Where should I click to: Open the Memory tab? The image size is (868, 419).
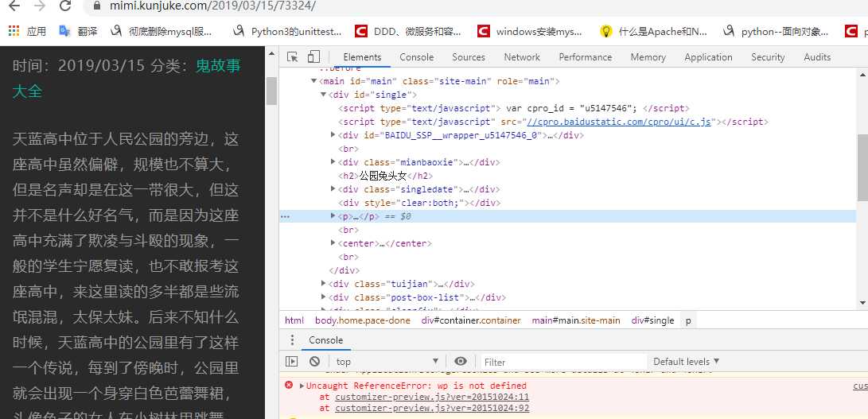[648, 57]
